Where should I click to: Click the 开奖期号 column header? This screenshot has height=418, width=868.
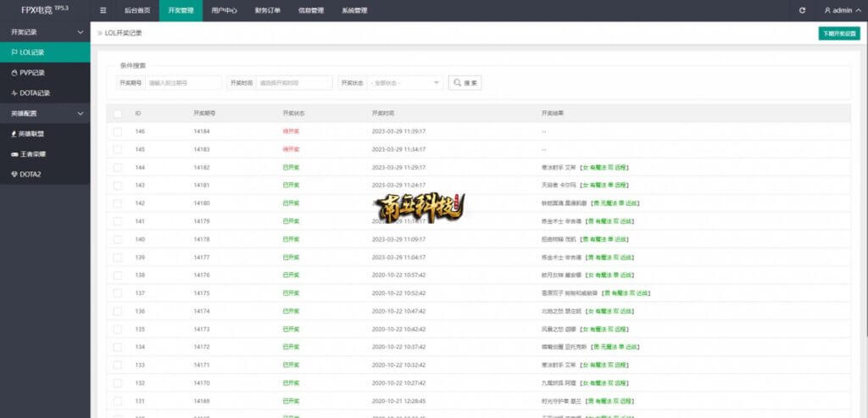204,113
